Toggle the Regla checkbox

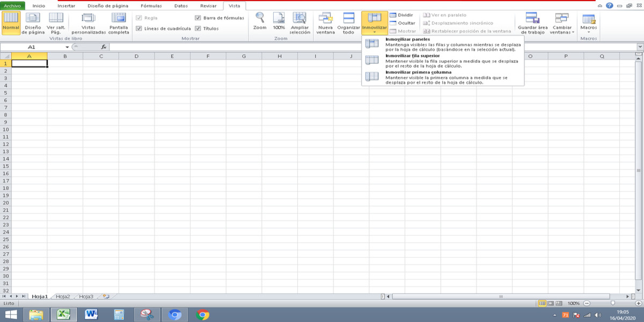pyautogui.click(x=138, y=18)
